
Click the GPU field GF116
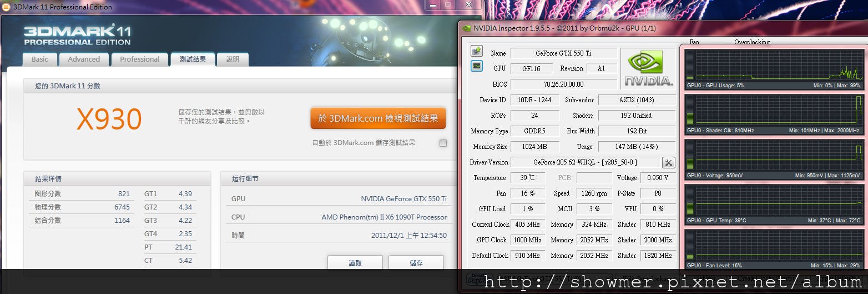(x=532, y=69)
